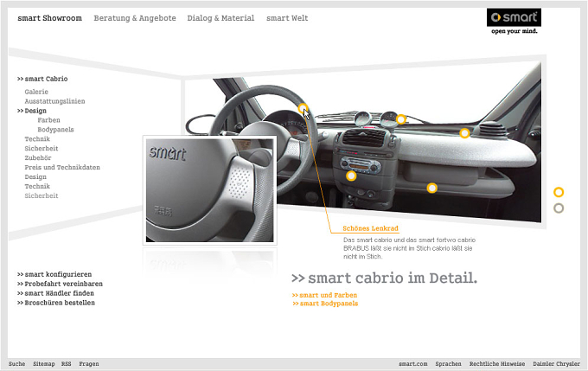Open the second Technik entry above the greyed Sicherheit
Image resolution: width=588 pixels, height=371 pixels.
pos(37,186)
